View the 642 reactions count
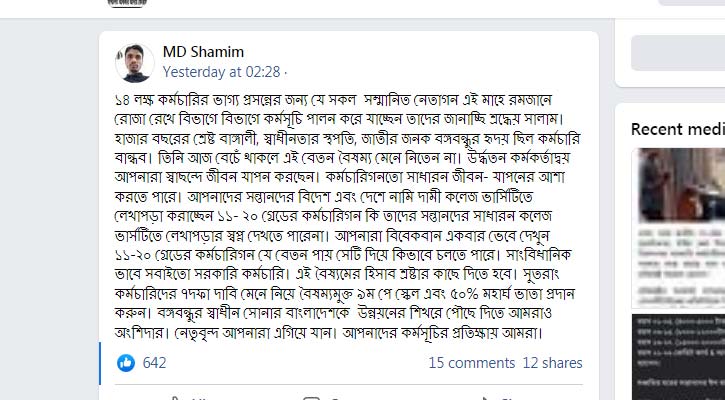 point(154,363)
